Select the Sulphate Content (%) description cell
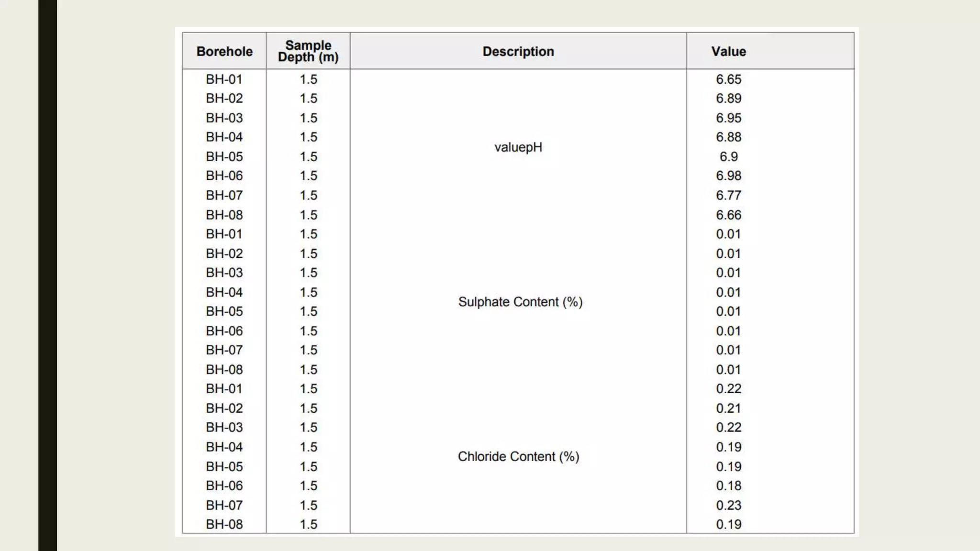 (520, 302)
